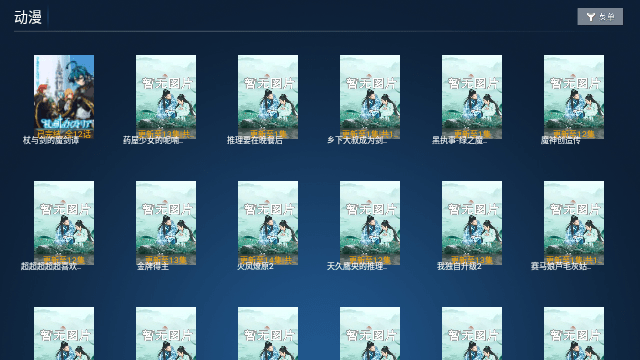Select the 药屋少女的呢喃 thumbnail
The height and width of the screenshot is (360, 640).
(x=166, y=97)
